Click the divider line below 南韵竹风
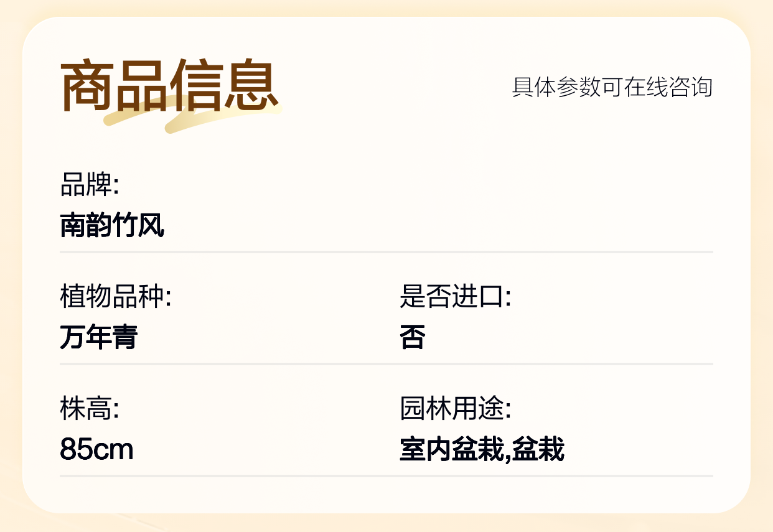773x532 pixels. (x=386, y=252)
